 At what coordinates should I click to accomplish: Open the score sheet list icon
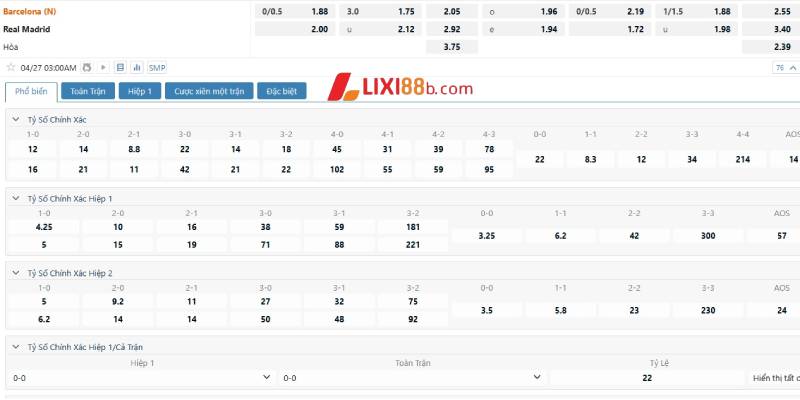(120, 68)
